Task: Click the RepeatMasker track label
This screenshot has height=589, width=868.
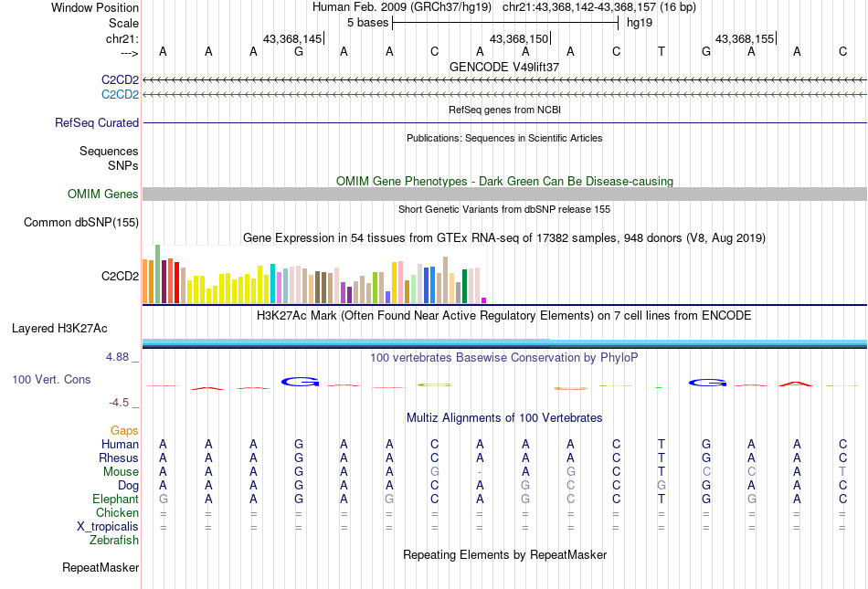Action: (x=101, y=568)
